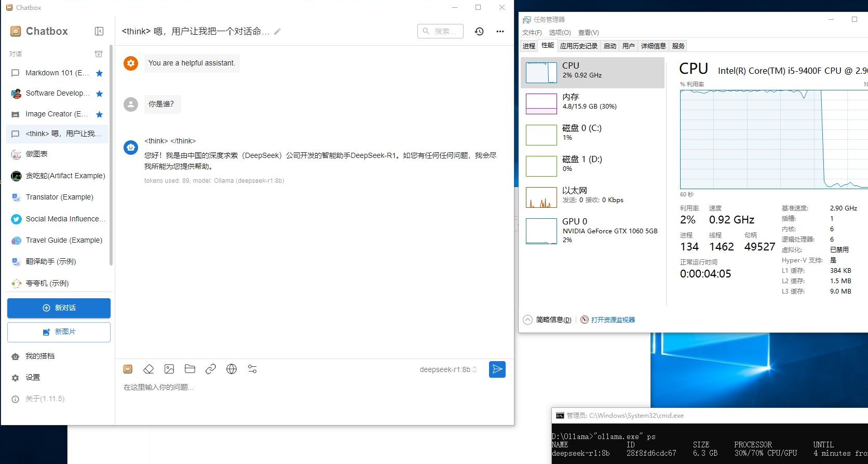The image size is (868, 464).
Task: Attach an image using the picture icon
Action: 169,369
